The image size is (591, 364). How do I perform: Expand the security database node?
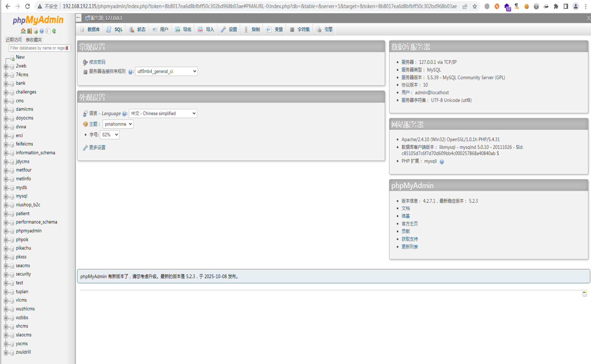coord(6,274)
